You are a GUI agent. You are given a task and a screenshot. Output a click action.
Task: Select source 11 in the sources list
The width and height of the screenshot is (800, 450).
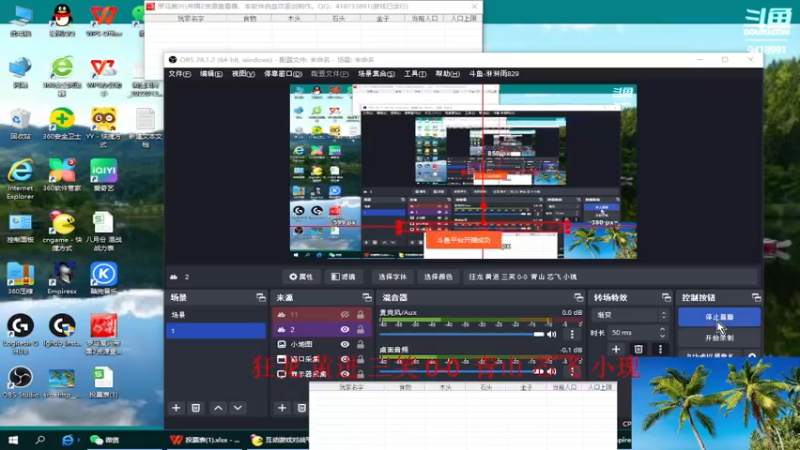[322, 314]
